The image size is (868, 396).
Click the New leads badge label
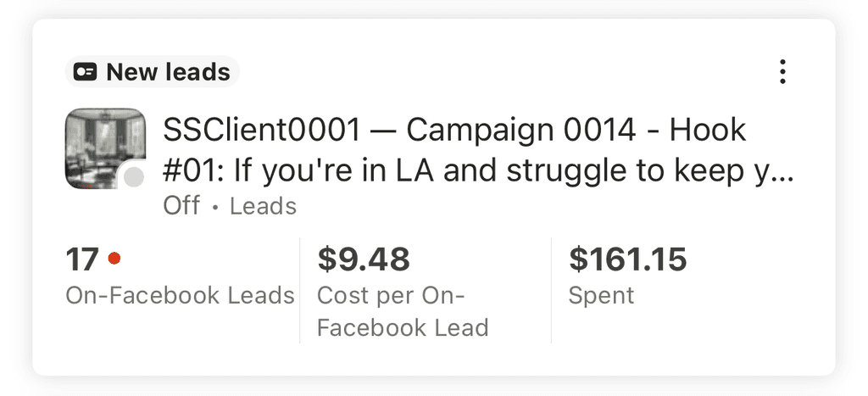[168, 72]
